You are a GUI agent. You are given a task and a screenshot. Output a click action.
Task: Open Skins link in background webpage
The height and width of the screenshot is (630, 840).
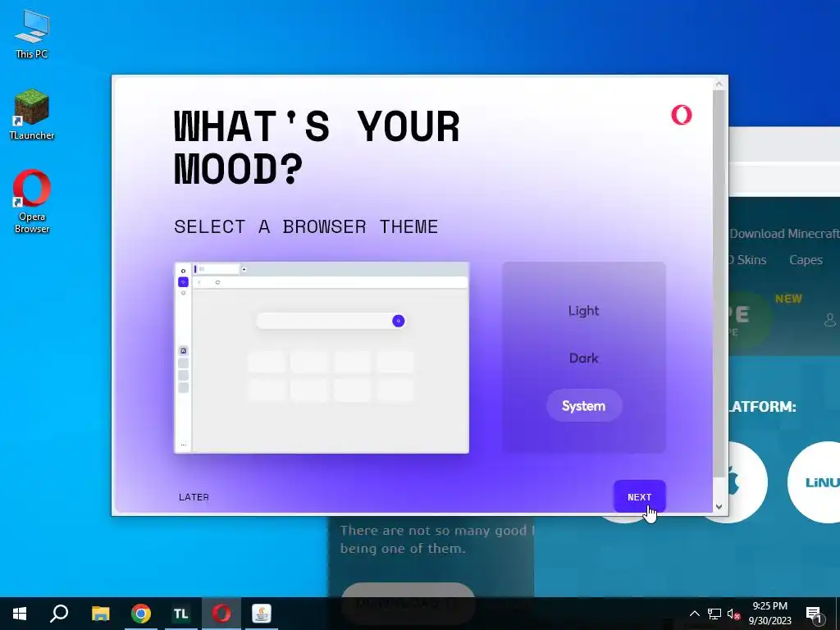point(748,260)
